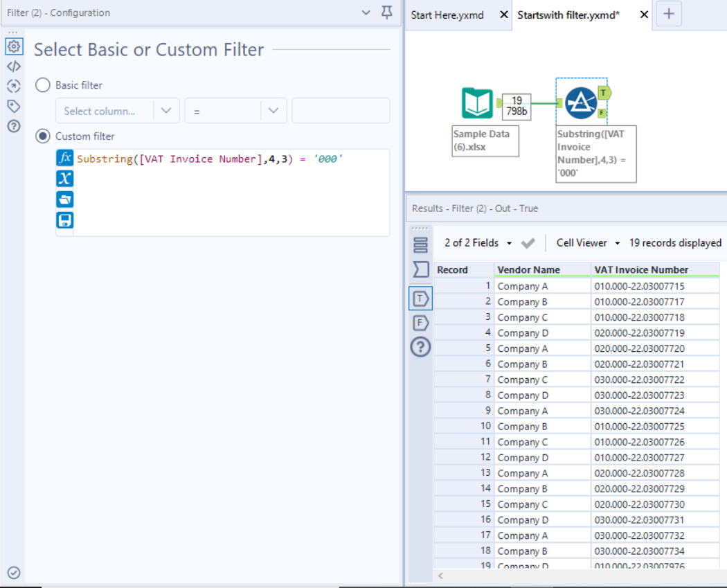Switch results to the False output anchor
The image size is (727, 588).
[x=420, y=323]
